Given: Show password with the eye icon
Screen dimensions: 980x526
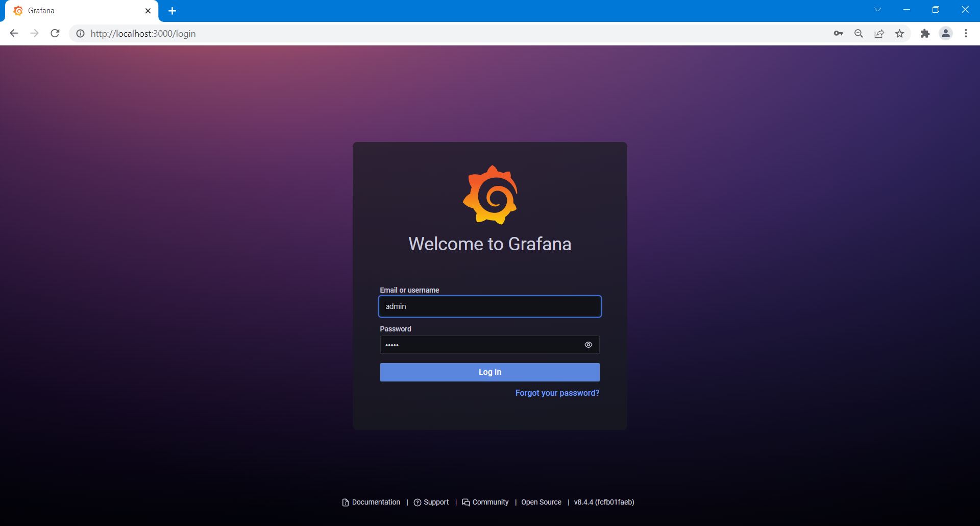Looking at the screenshot, I should point(589,345).
